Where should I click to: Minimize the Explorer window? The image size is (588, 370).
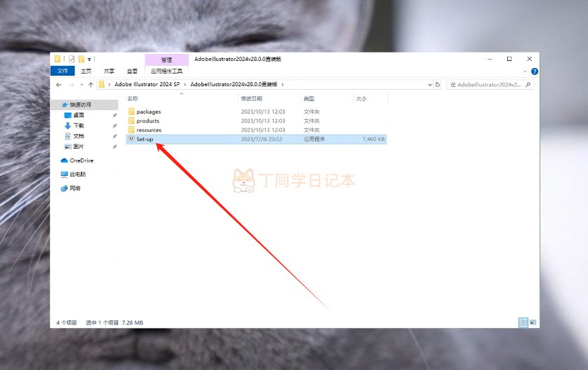pos(490,59)
